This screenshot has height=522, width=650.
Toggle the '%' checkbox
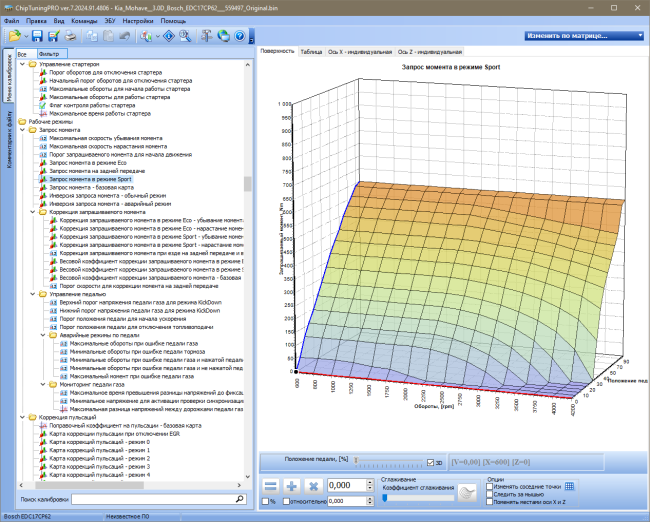265,501
